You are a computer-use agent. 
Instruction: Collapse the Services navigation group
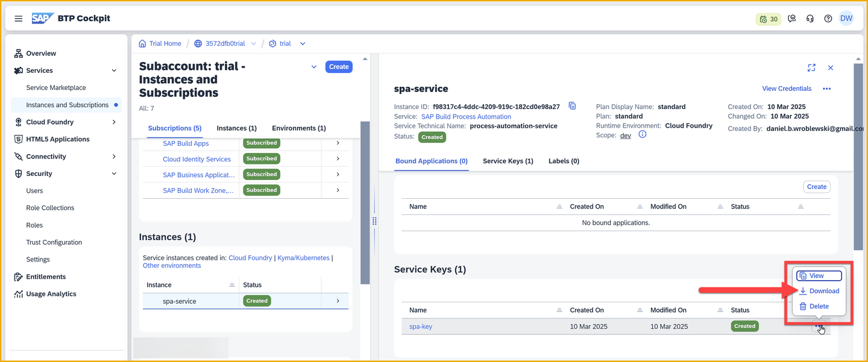[114, 70]
